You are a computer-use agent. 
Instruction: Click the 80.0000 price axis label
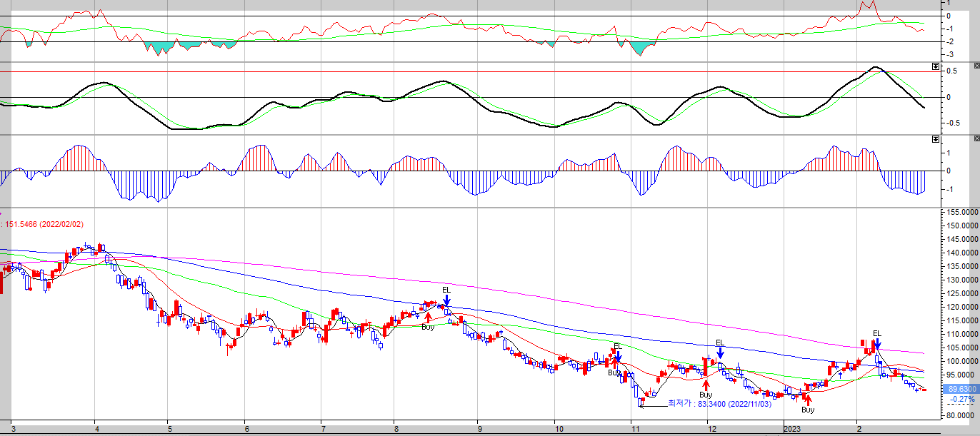coord(959,415)
